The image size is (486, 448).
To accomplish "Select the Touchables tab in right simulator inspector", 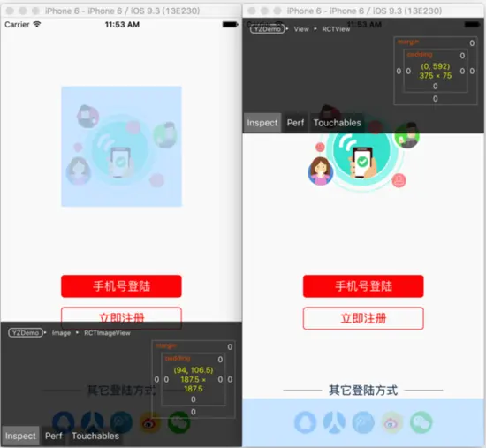I will [338, 123].
